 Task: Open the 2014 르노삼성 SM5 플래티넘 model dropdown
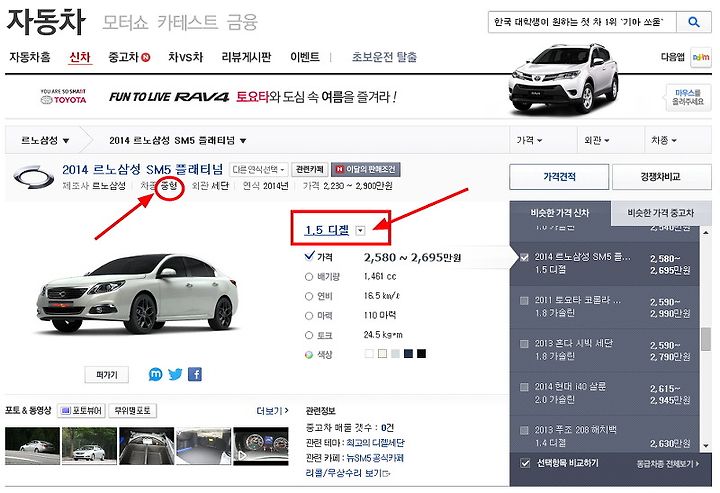[x=178, y=140]
